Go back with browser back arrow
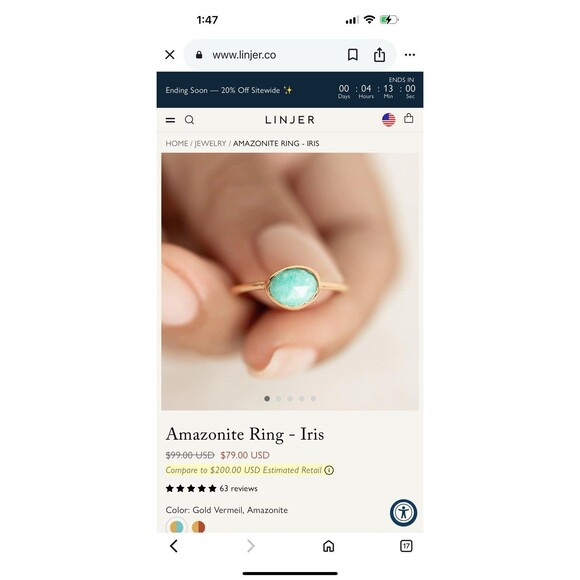Image resolution: width=580 pixels, height=580 pixels. pos(174,546)
